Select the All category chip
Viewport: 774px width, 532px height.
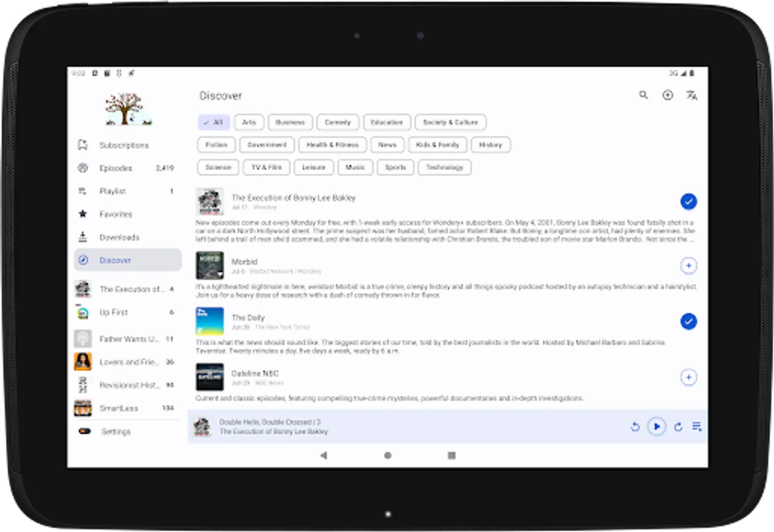pos(213,122)
